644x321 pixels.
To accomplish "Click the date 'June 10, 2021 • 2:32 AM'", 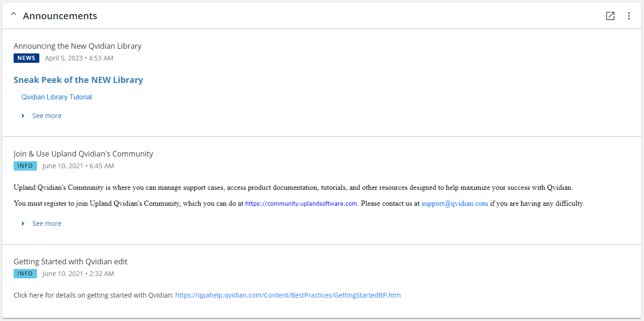I will [78, 274].
